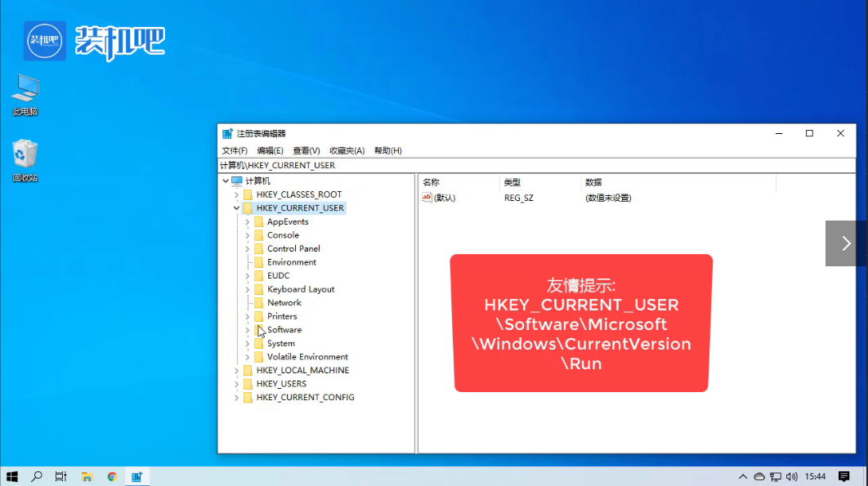Collapse the HKEY_CURRENT_USER tree node
The width and height of the screenshot is (868, 486).
click(237, 208)
